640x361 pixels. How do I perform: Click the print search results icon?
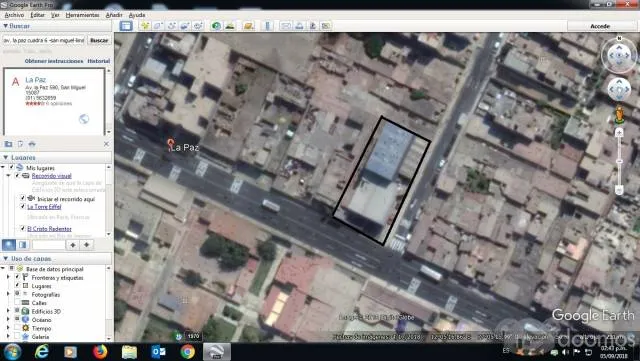[x=32, y=144]
